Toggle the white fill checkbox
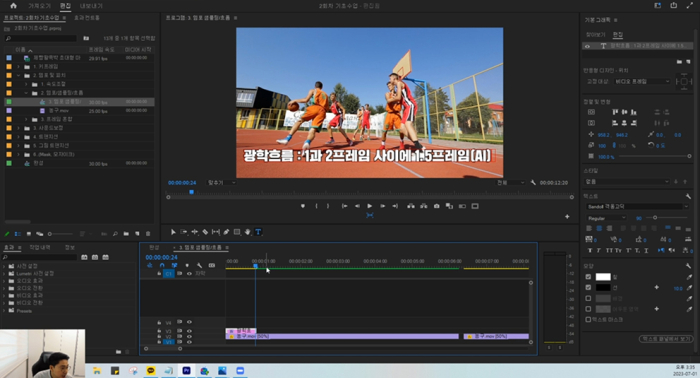This screenshot has width=700, height=378. (588, 277)
